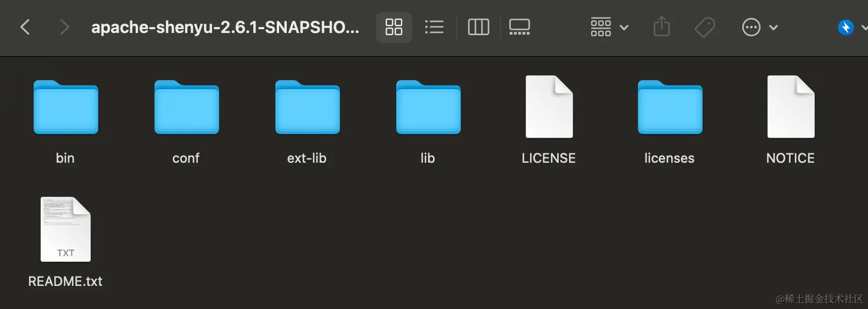Select the NOTICE file icon

pyautogui.click(x=791, y=107)
